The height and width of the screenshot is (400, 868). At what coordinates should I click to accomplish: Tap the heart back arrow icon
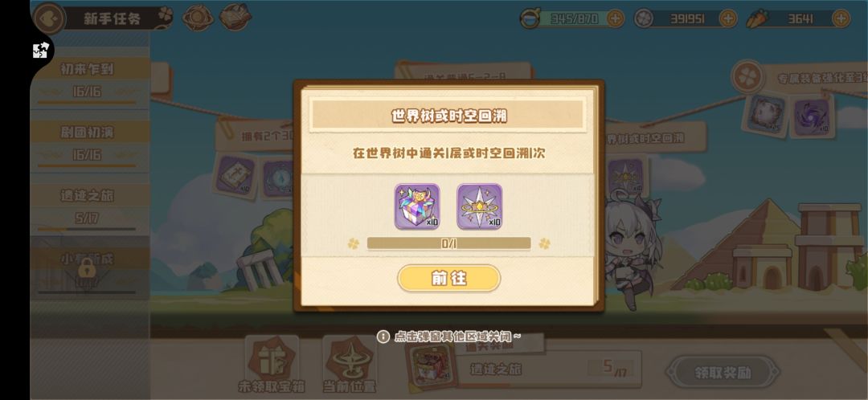49,18
